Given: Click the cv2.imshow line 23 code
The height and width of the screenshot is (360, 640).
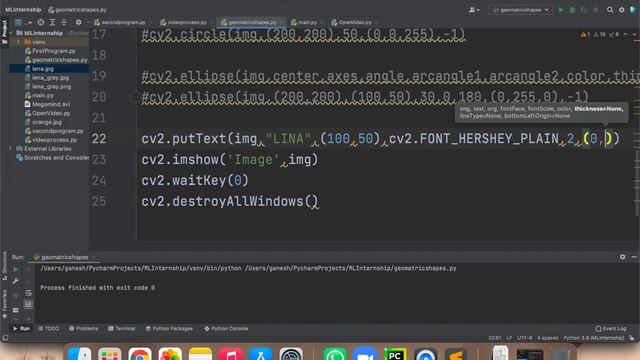Looking at the screenshot, I should [x=229, y=160].
